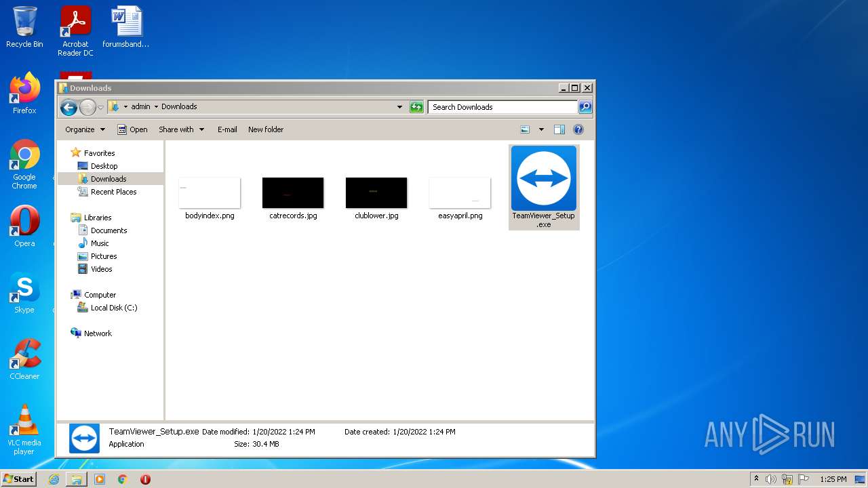Open Google Chrome desktop shortcut
The image size is (868, 488).
click(24, 164)
